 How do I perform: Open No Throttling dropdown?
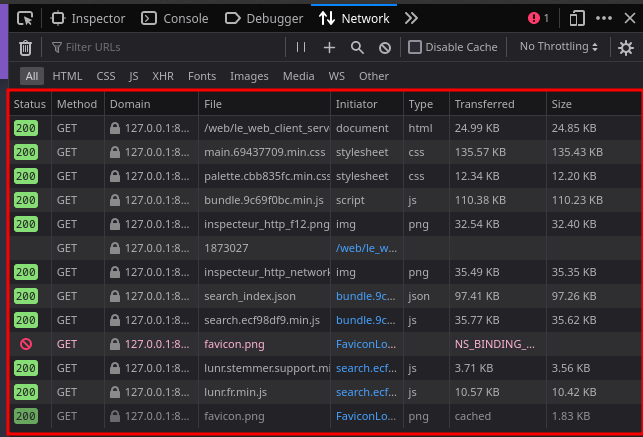click(559, 47)
